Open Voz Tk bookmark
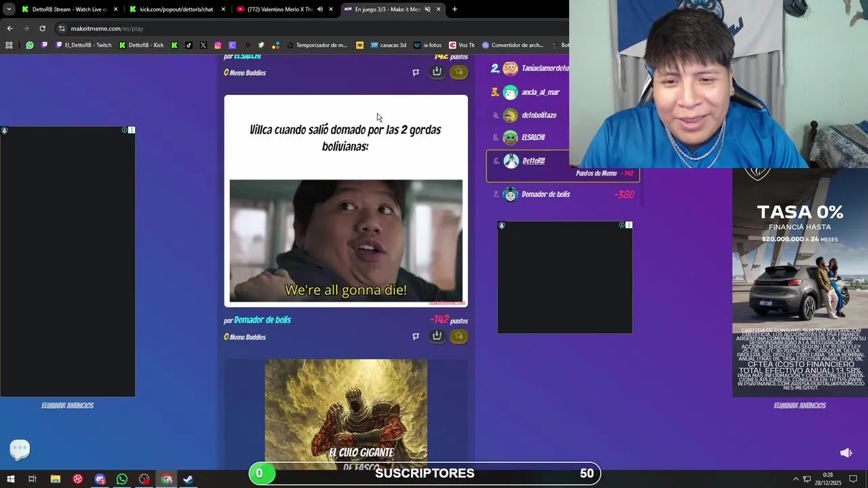The width and height of the screenshot is (868, 488). [x=462, y=45]
